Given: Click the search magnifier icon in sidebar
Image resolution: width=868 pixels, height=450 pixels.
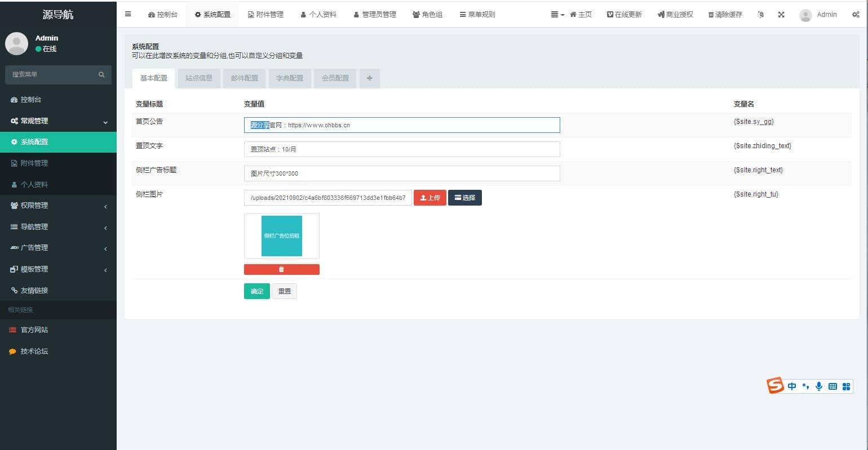Looking at the screenshot, I should (101, 74).
